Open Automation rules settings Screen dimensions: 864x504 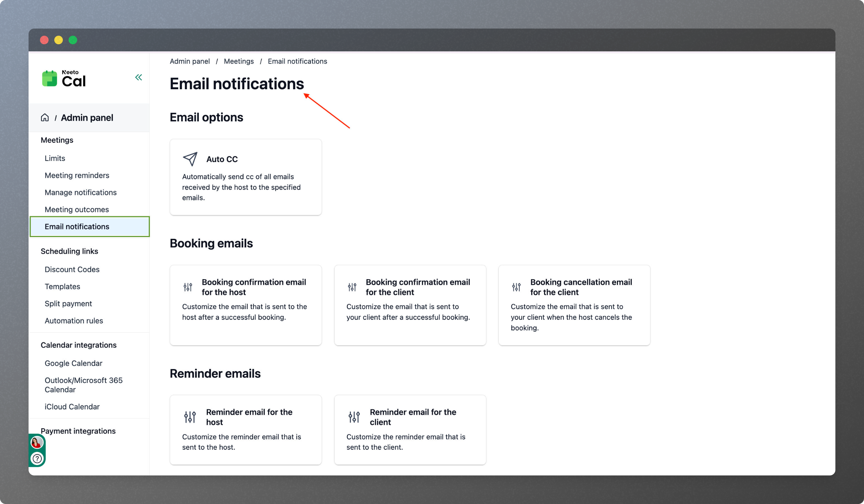(x=74, y=321)
